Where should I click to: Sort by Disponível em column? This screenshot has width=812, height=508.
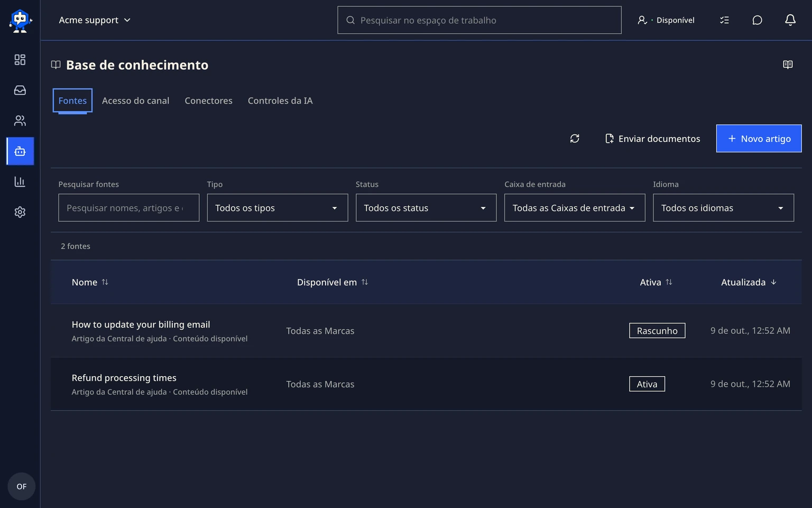coord(333,282)
